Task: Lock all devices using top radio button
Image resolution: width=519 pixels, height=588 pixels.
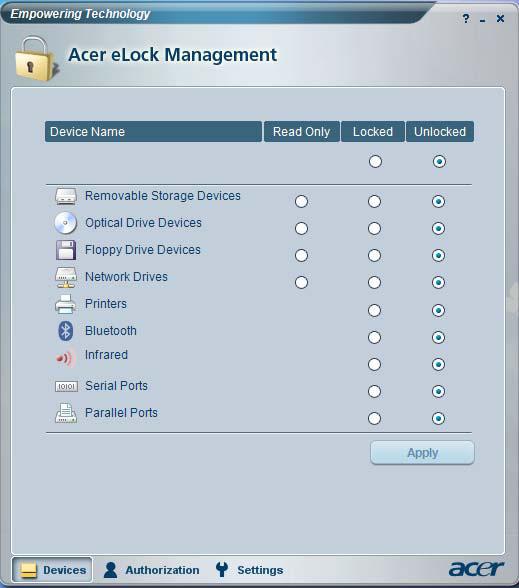Action: coord(375,162)
